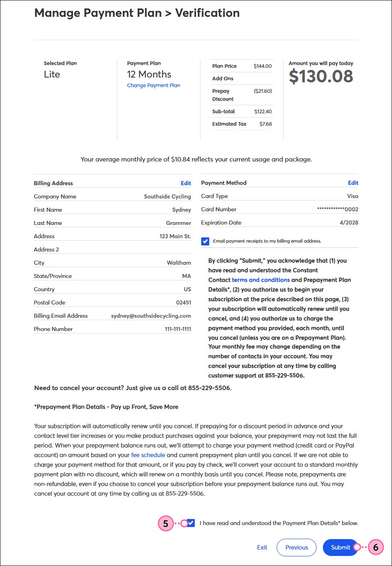Open the terms and conditions link
392x566 pixels.
pos(261,280)
